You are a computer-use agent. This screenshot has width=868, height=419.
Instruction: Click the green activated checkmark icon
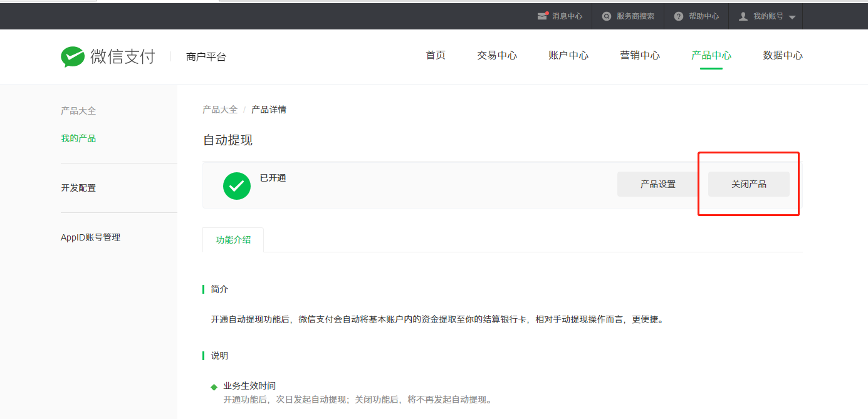point(237,185)
